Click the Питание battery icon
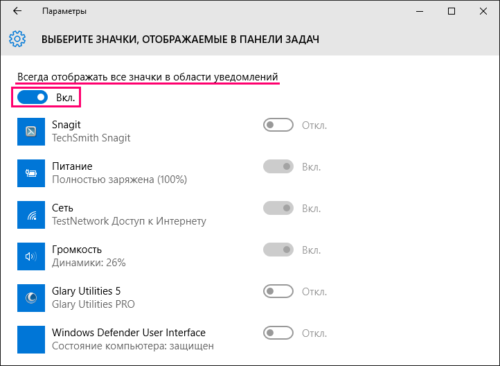The height and width of the screenshot is (366, 500). click(31, 173)
